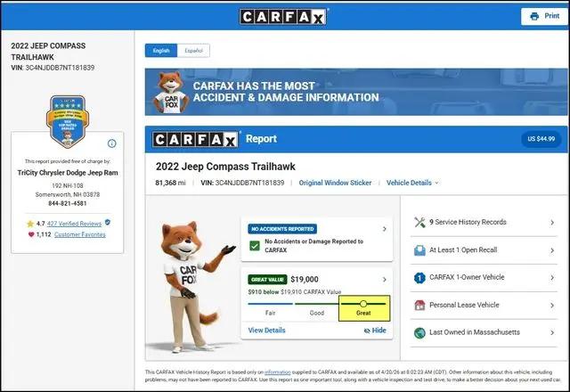The height and width of the screenshot is (392, 570).
Task: Expand the Vehicle Details dropdown
Action: 412,183
